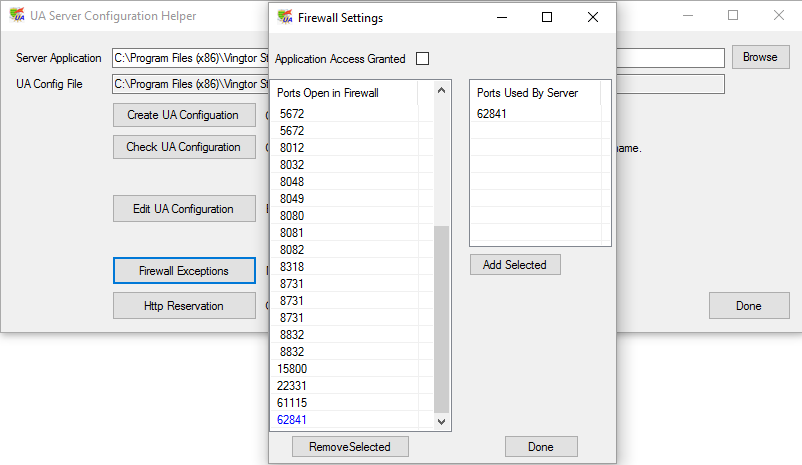Click the UA Server Configuration Helper title icon
The width and height of the screenshot is (802, 465).
point(15,16)
